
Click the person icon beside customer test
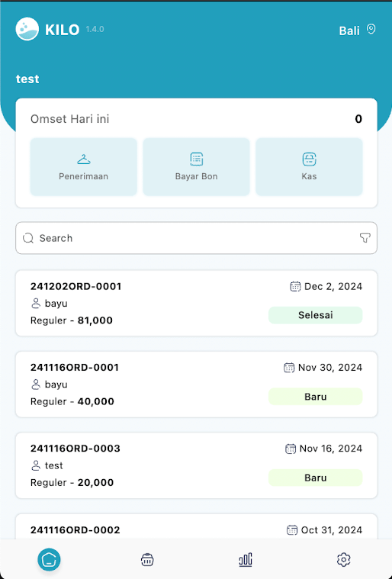click(36, 465)
